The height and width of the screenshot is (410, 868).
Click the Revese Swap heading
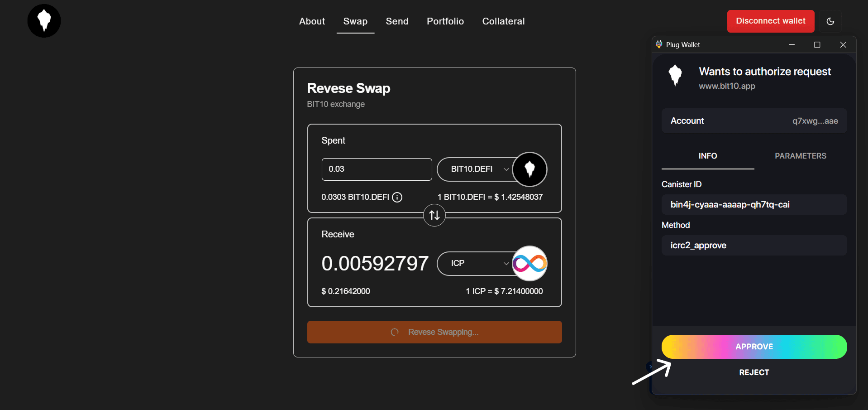point(348,88)
